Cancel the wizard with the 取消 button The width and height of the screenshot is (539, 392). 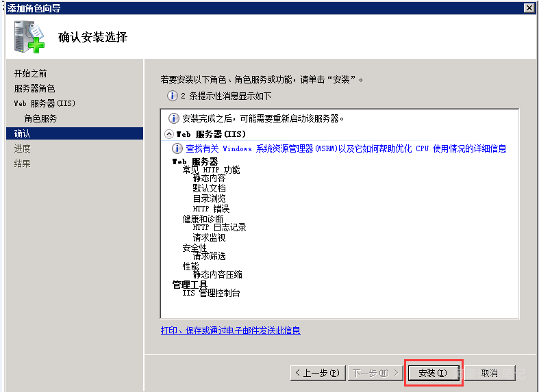pyautogui.click(x=489, y=373)
